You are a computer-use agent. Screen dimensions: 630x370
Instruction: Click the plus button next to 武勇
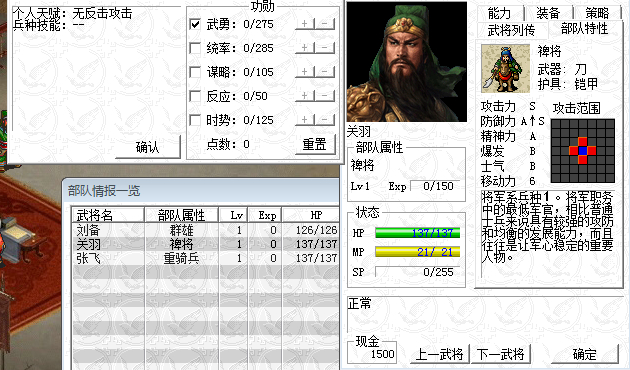[x=305, y=24]
